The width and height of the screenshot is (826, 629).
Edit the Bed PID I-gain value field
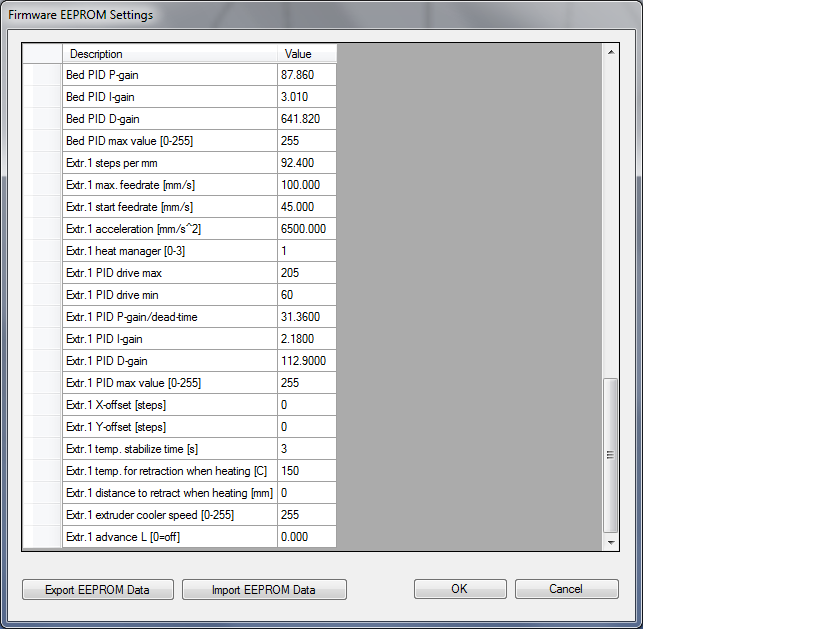tap(306, 97)
